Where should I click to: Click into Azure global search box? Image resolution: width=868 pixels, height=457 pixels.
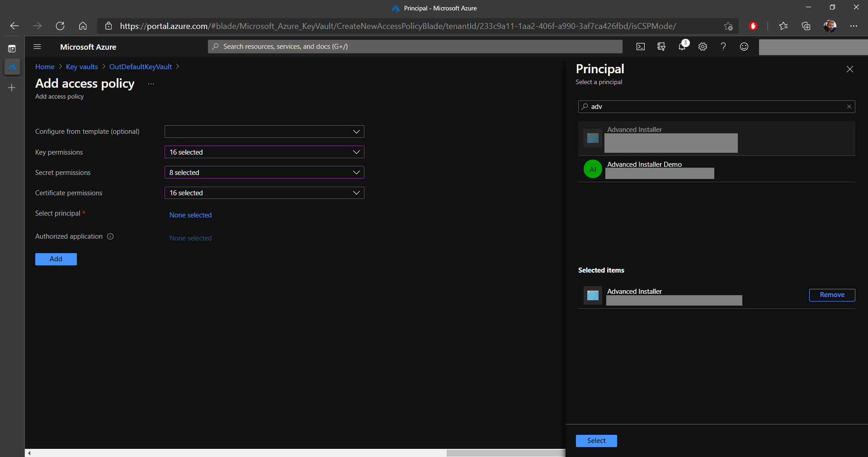415,47
